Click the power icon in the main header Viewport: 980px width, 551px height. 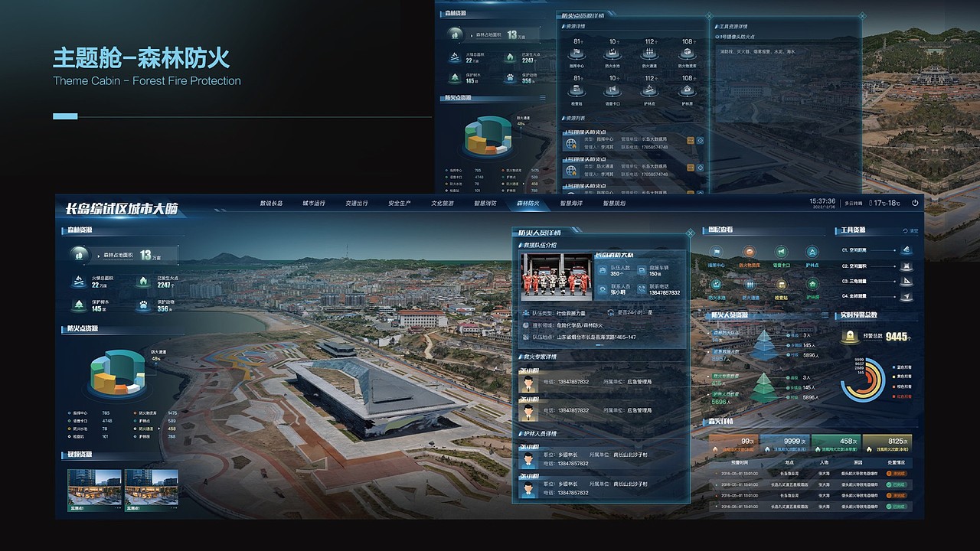(915, 203)
